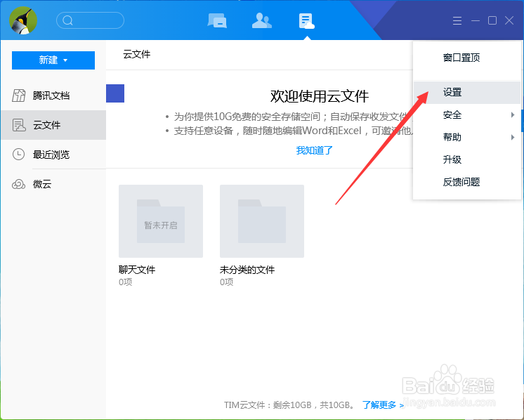Image resolution: width=524 pixels, height=420 pixels.
Task: Click the 新建 new button
Action: click(x=53, y=60)
